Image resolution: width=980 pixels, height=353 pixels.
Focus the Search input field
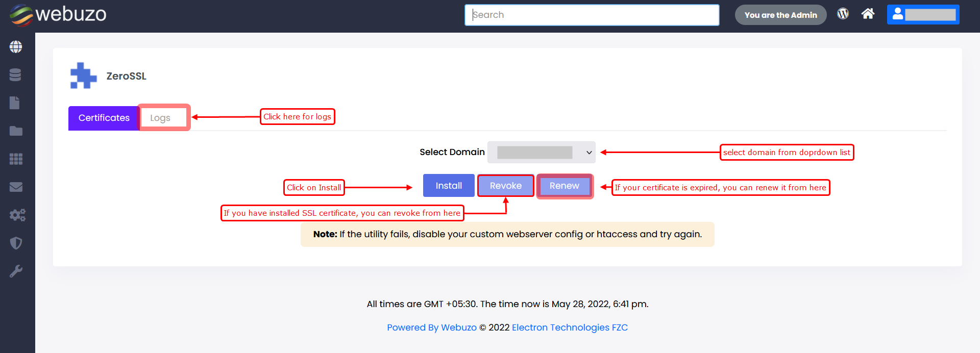(x=592, y=15)
